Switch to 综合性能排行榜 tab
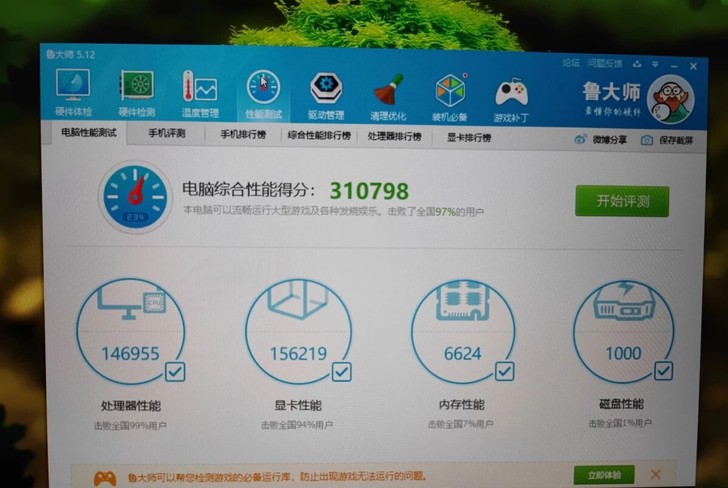Screen dimensions: 728x488 tap(319, 135)
